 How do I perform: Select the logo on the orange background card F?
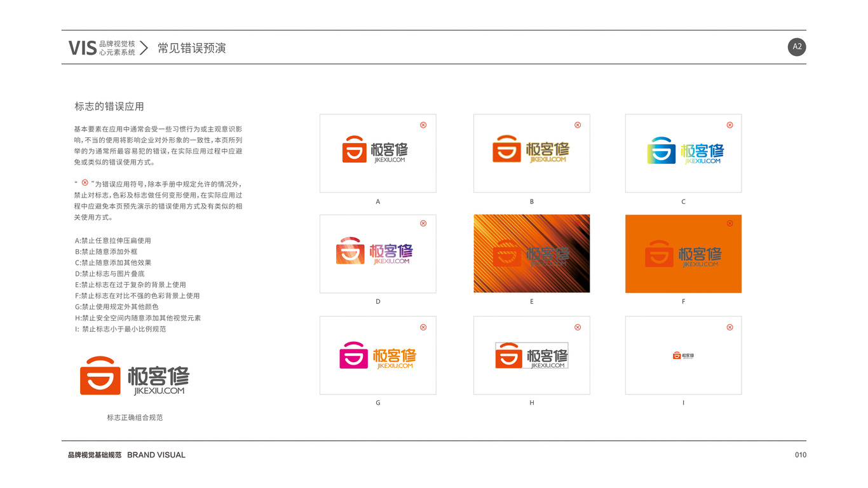click(684, 254)
